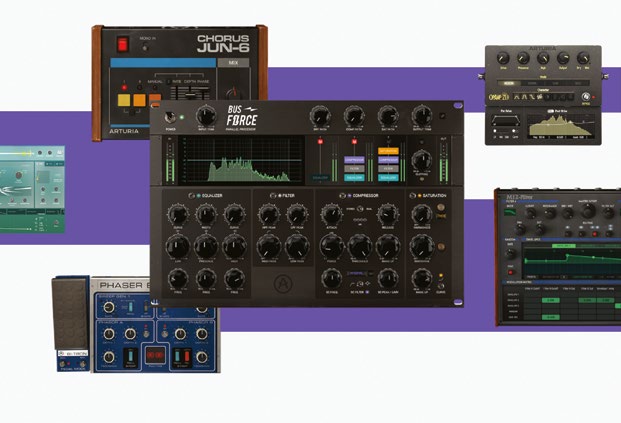Click the Bus Force Sat Path knob
Screen dimensions: 621x423
point(388,116)
